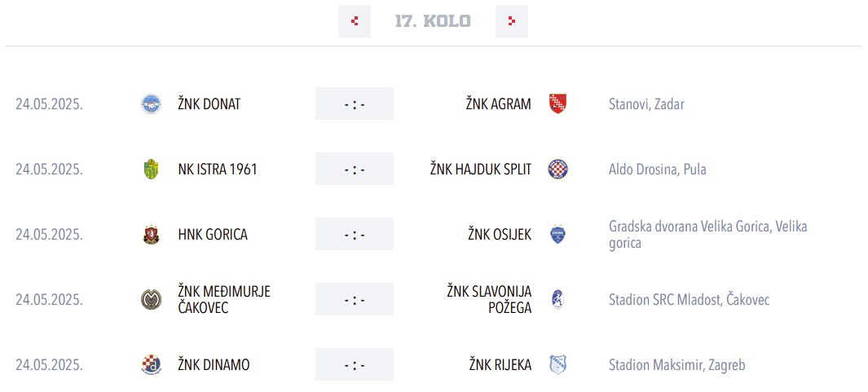The width and height of the screenshot is (868, 392).
Task: Click the ŽNK Agram club crest
Action: point(557,104)
